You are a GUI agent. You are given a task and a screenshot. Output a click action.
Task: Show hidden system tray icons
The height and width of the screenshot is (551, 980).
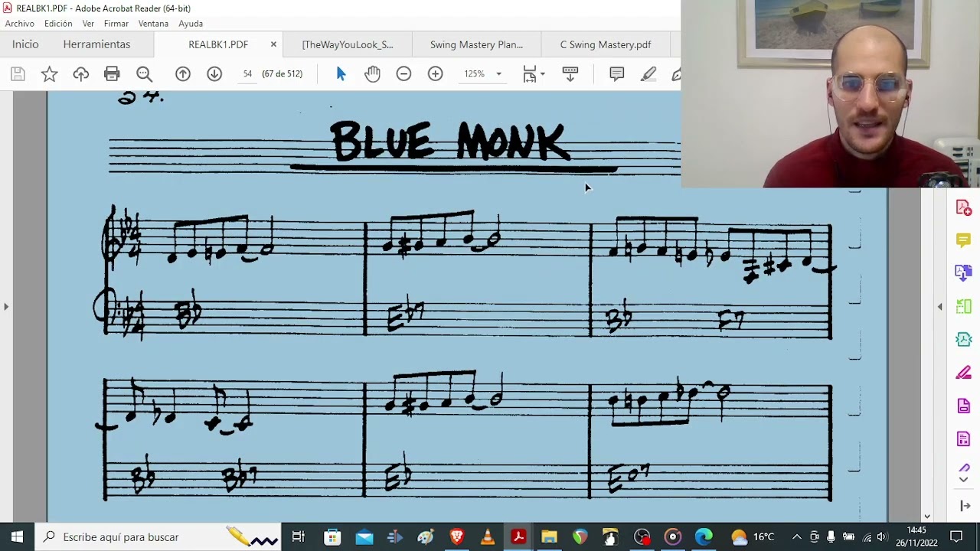click(x=796, y=536)
